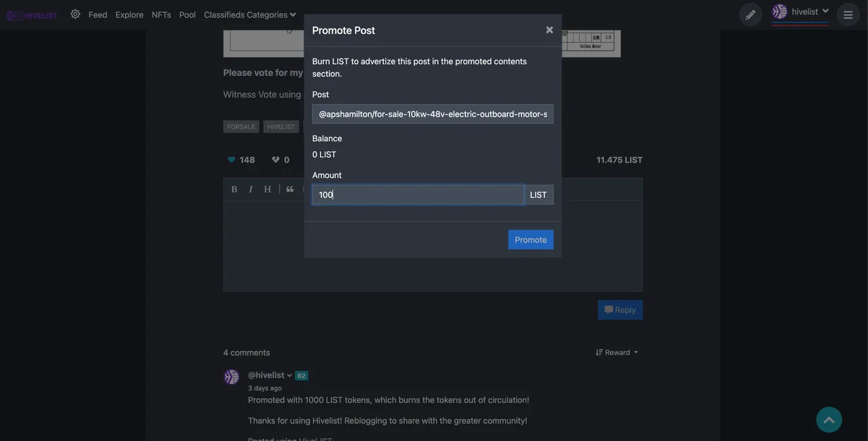868x441 pixels.
Task: Click the Promote button in the dialog
Action: coord(531,240)
